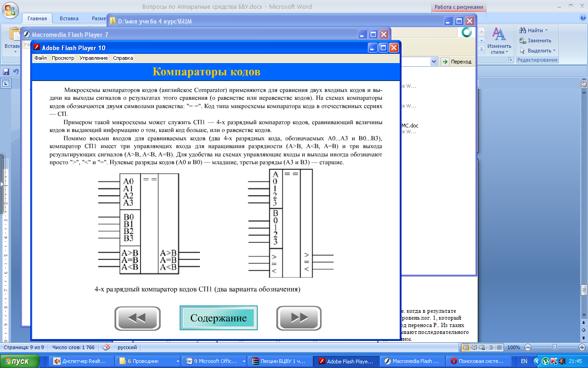Screen dimensions: 588x368
Task: Open the Выделить dropdown arrow
Action: [554, 51]
